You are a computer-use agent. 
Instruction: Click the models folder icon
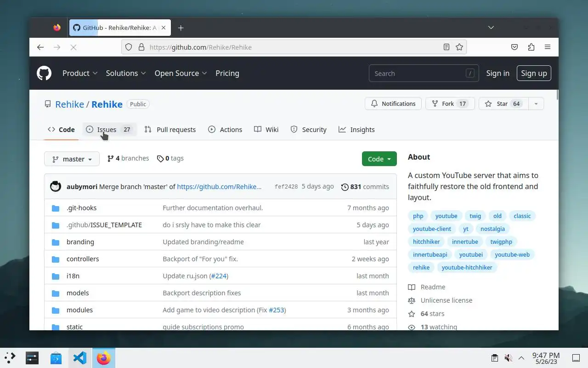(x=56, y=293)
